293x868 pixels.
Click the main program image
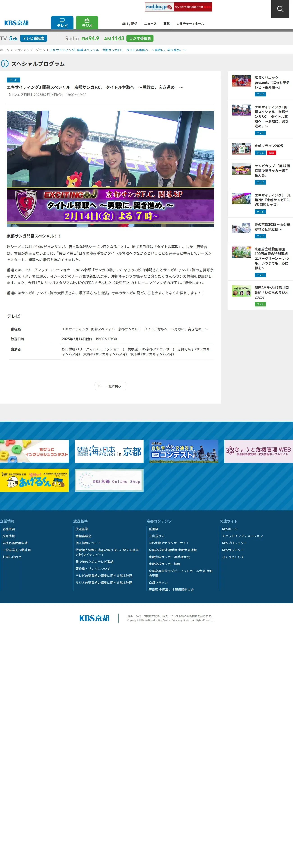point(110,169)
